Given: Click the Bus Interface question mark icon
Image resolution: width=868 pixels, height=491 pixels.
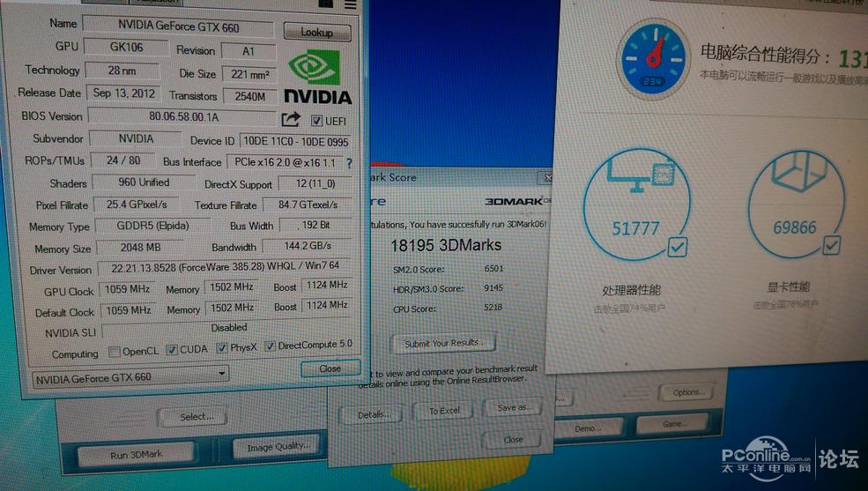Looking at the screenshot, I should 349,163.
